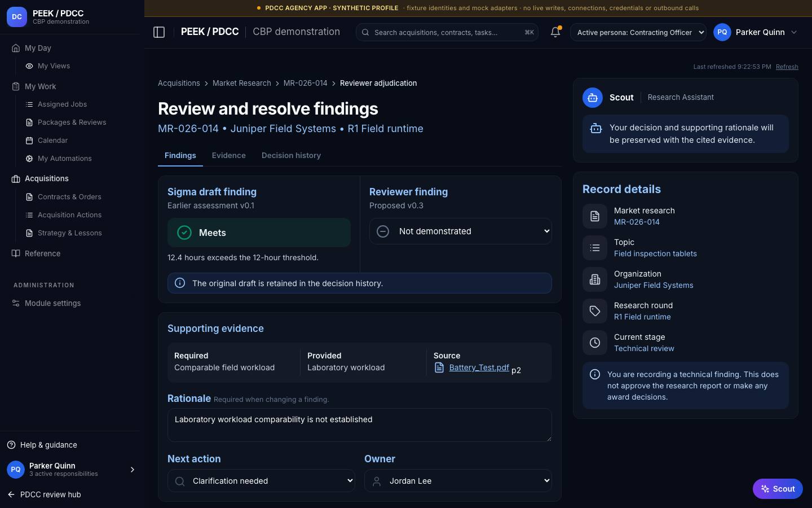Viewport: 812px width, 508px height.
Task: Click the Research round tag icon
Action: coord(595,311)
